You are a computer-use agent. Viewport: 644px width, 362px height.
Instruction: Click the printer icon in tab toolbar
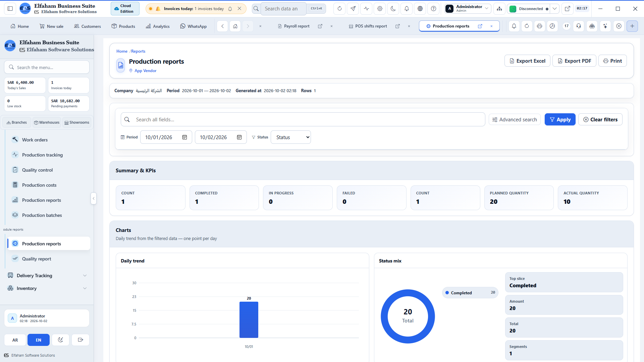[539, 26]
